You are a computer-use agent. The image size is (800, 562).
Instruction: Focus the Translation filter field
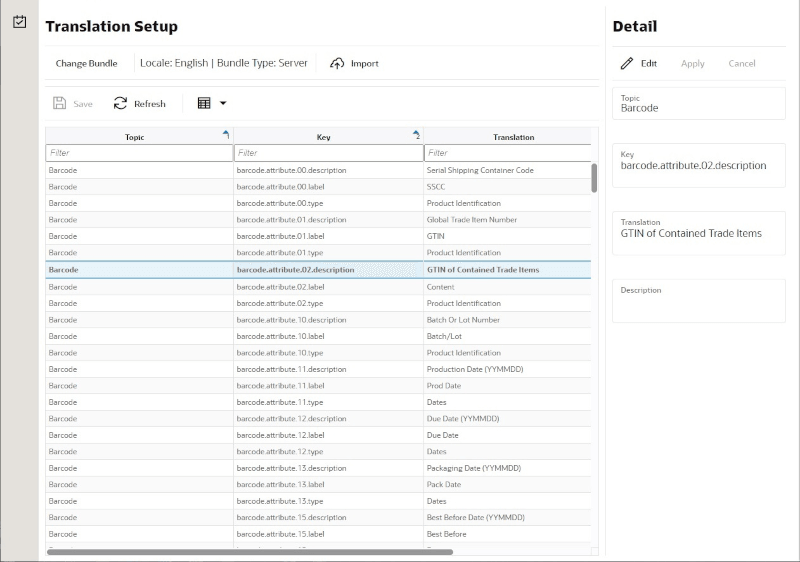(508, 152)
